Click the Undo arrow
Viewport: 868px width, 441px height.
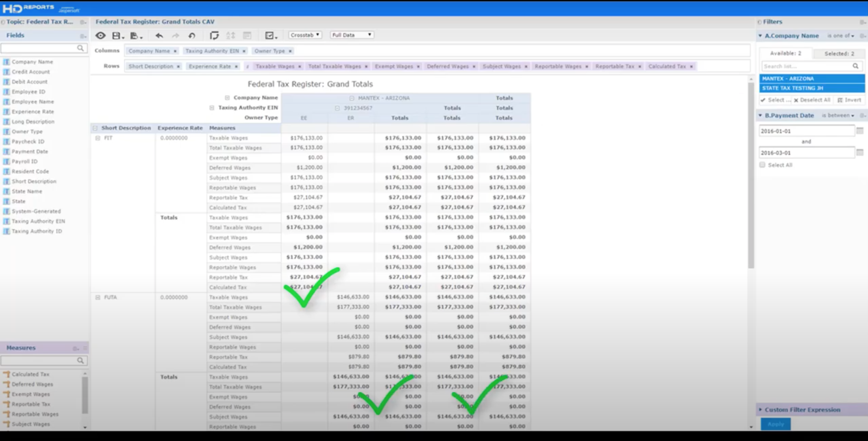(159, 35)
